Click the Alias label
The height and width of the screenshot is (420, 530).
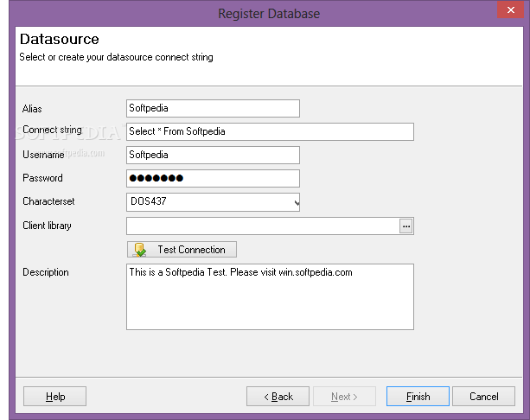32,109
